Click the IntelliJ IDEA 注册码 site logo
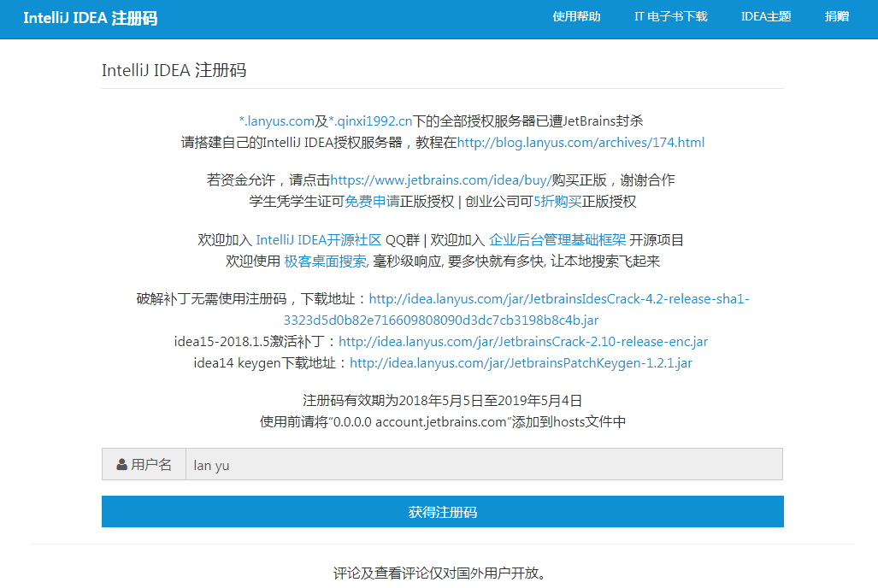The width and height of the screenshot is (878, 588). pos(90,18)
